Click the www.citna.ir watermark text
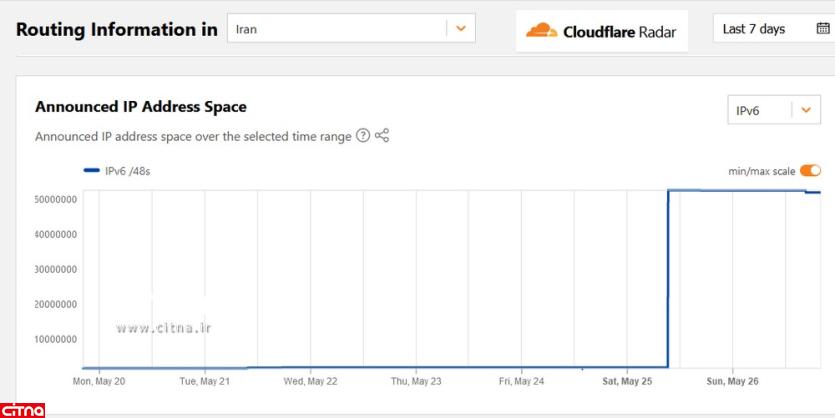The image size is (835, 418). (x=163, y=327)
